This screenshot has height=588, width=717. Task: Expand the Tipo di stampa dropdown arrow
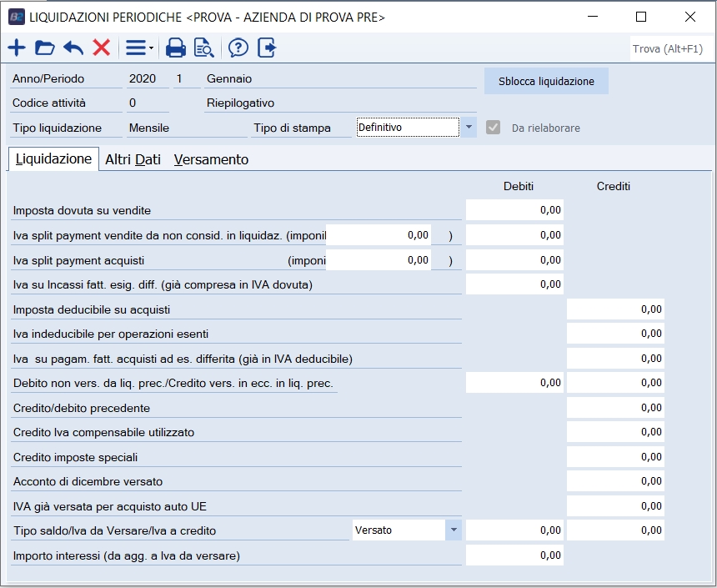pyautogui.click(x=469, y=128)
